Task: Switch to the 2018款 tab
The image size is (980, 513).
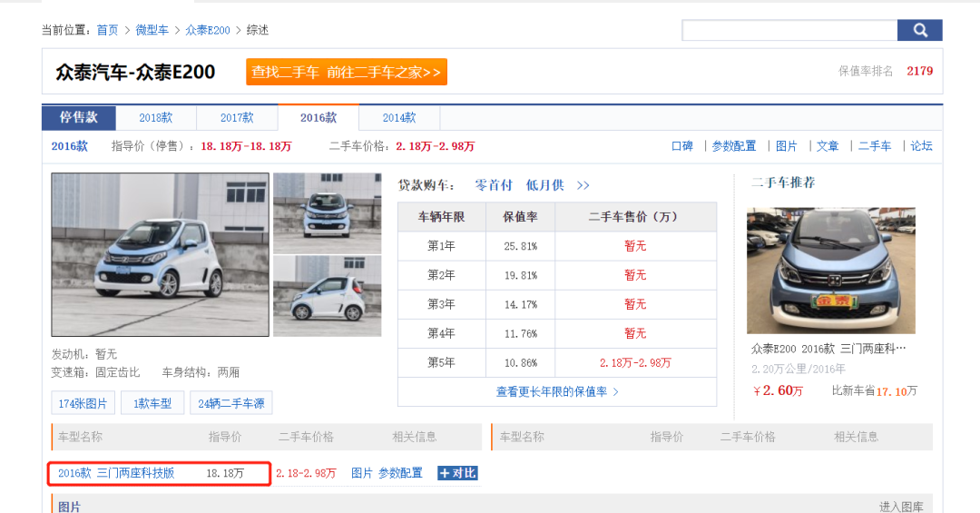Action: [x=156, y=118]
